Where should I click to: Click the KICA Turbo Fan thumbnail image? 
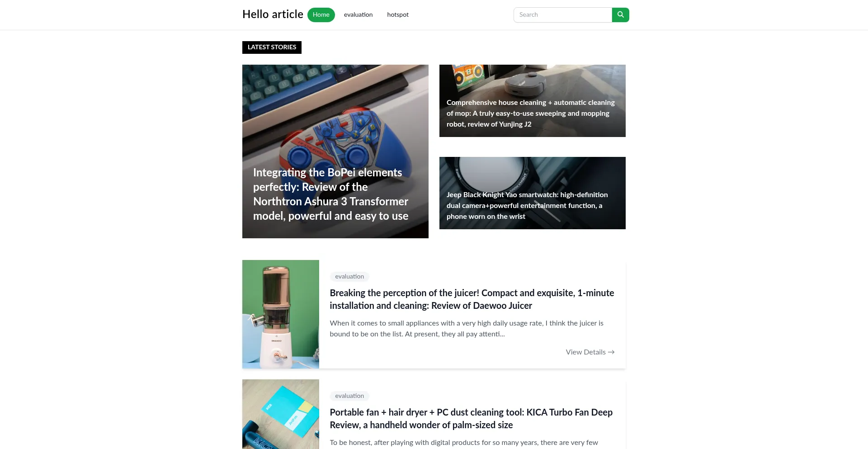[x=281, y=414]
